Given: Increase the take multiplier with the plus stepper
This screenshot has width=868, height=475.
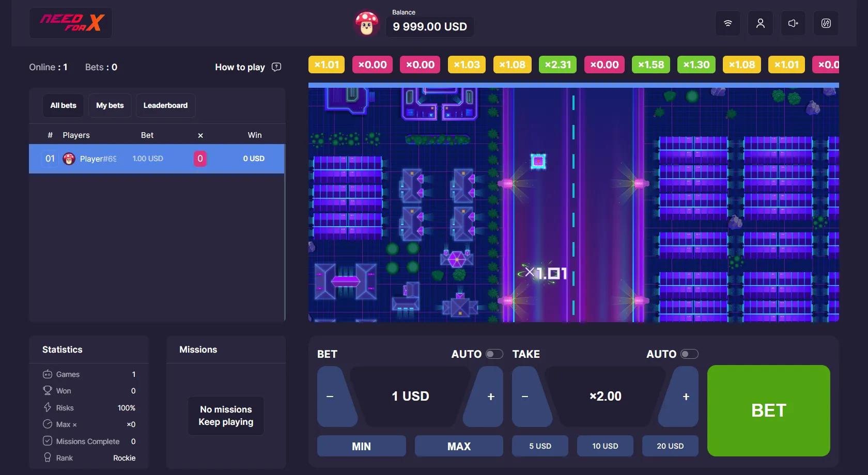Looking at the screenshot, I should (685, 397).
